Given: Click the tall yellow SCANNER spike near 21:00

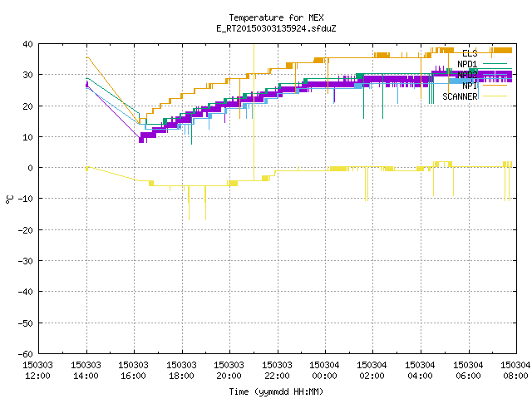Looking at the screenshot, I should [254, 112].
